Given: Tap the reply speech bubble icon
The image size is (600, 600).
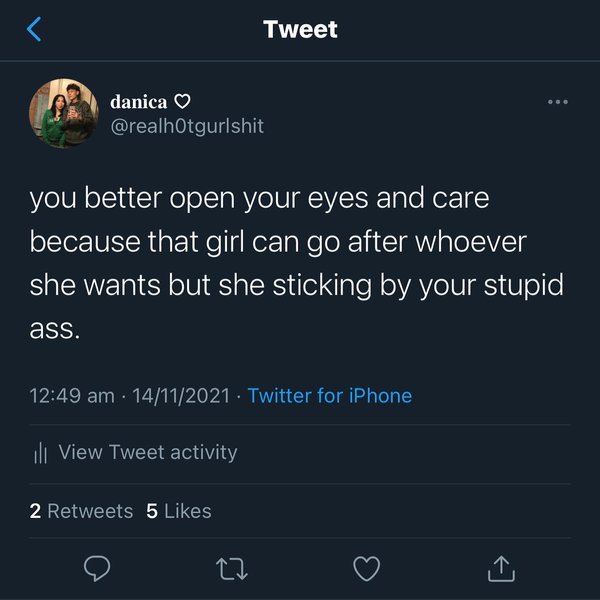Looking at the screenshot, I should [97, 569].
